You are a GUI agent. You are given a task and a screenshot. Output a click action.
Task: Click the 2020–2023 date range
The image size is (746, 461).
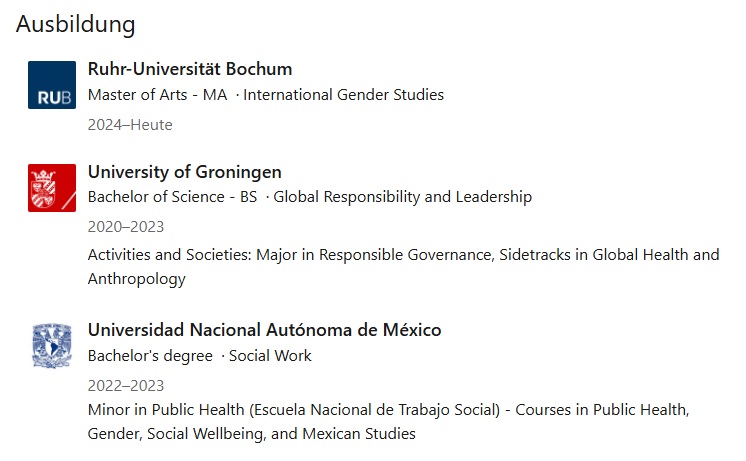pos(126,226)
